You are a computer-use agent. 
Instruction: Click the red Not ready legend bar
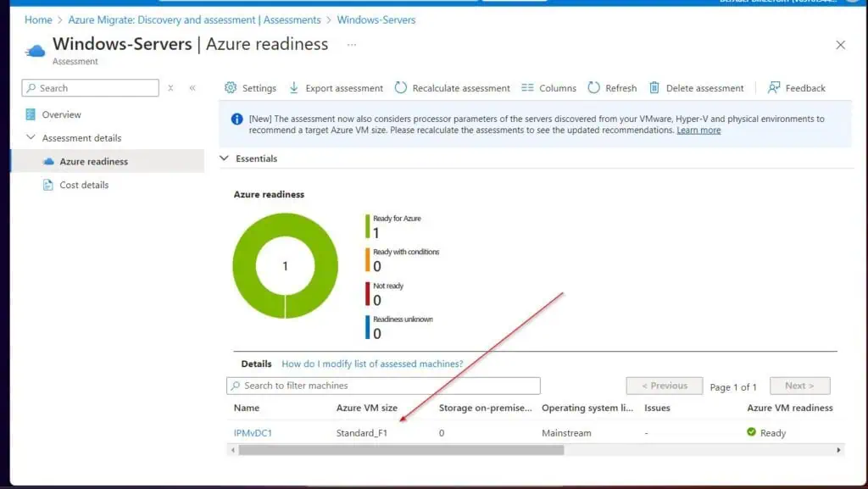[367, 294]
